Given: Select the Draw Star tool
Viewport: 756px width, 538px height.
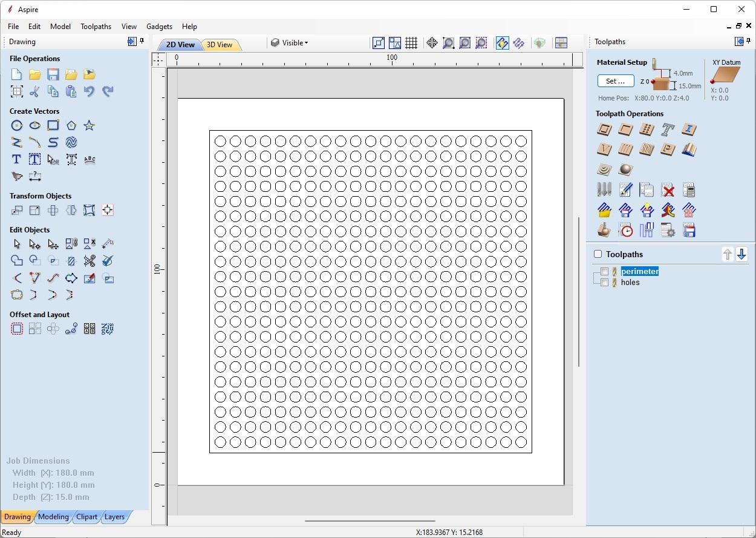Looking at the screenshot, I should click(x=90, y=125).
